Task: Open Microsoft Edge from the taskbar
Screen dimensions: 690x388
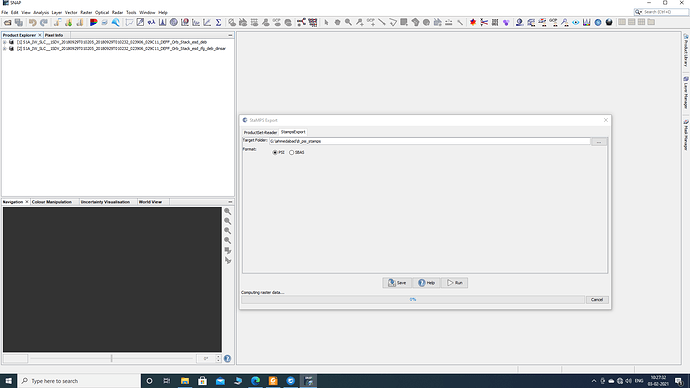Action: click(x=255, y=381)
